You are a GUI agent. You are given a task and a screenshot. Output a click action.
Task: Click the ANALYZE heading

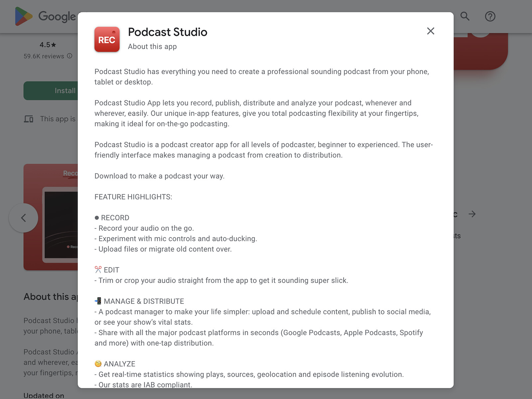click(115, 364)
